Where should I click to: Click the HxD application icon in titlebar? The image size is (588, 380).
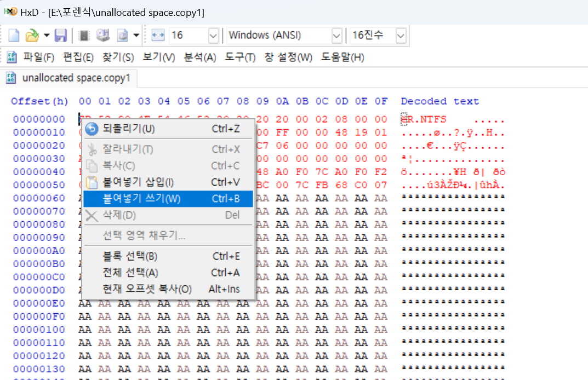click(12, 12)
